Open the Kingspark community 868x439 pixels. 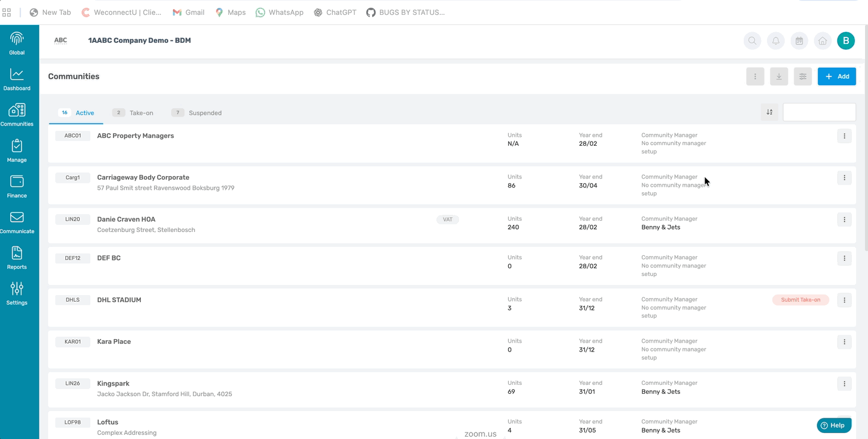click(x=113, y=384)
